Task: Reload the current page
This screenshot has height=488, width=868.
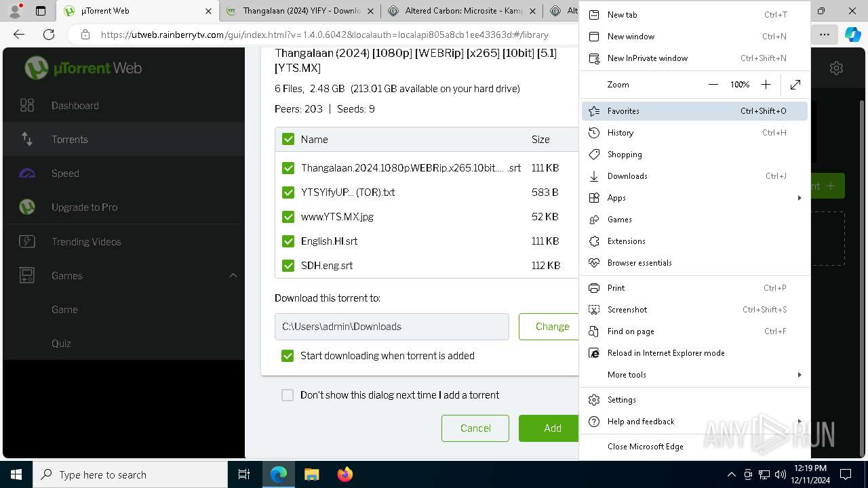Action: 49,35
